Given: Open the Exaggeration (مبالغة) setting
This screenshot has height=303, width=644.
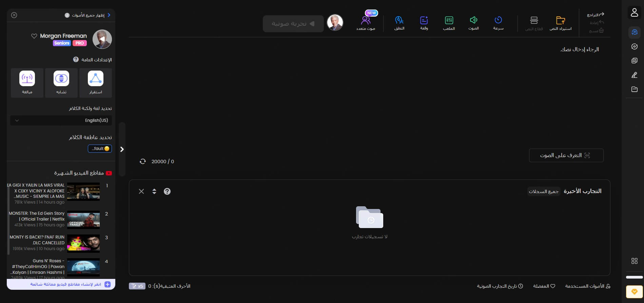Looking at the screenshot, I should pyautogui.click(x=27, y=79).
